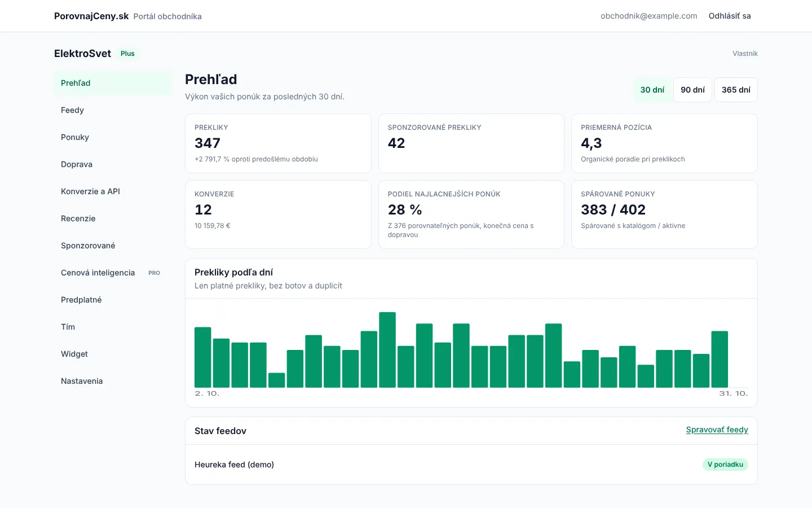Navigate to Doprava settings
This screenshot has width=812, height=508.
[113, 164]
